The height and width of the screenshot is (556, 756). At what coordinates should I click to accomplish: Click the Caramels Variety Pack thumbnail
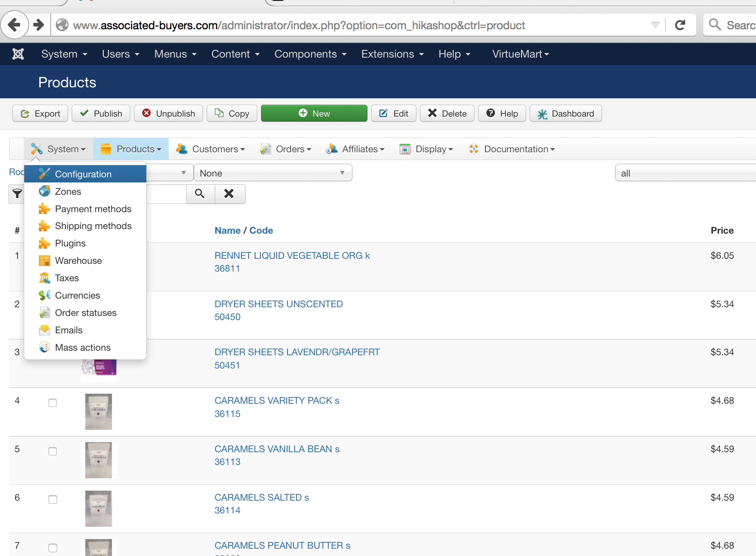[x=98, y=412]
